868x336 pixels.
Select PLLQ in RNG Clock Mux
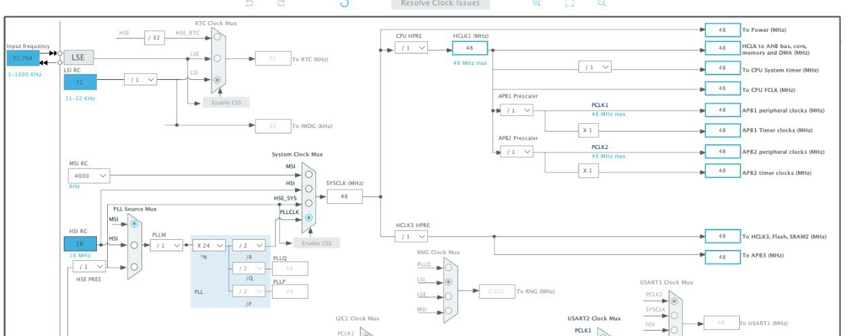coord(448,266)
